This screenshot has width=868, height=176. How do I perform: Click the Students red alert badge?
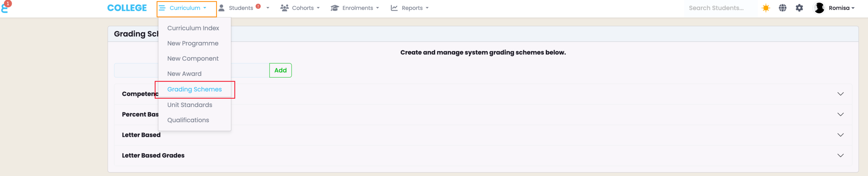tap(258, 6)
